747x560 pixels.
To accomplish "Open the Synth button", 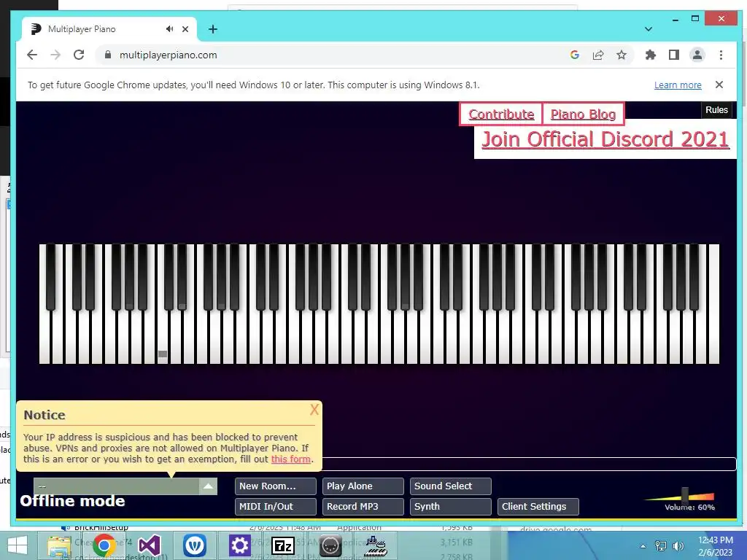I will pyautogui.click(x=450, y=507).
